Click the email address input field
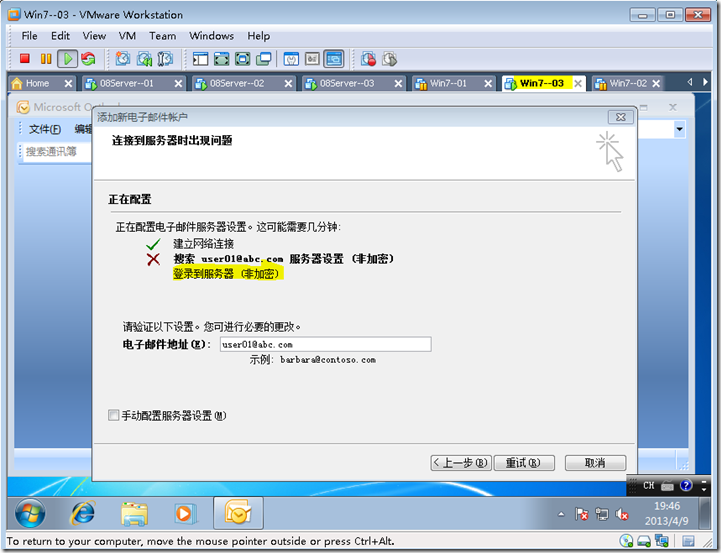Viewport: 721px width, 553px height. coord(326,344)
